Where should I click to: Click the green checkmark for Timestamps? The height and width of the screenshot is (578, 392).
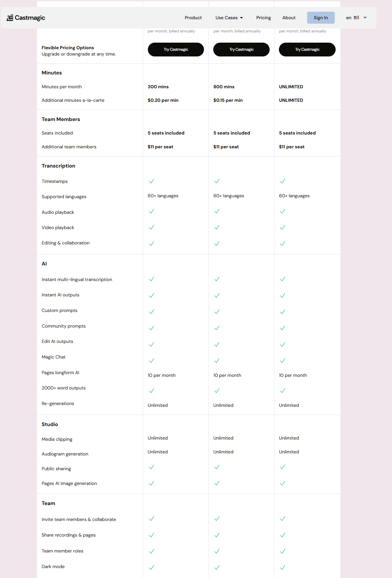click(x=151, y=181)
